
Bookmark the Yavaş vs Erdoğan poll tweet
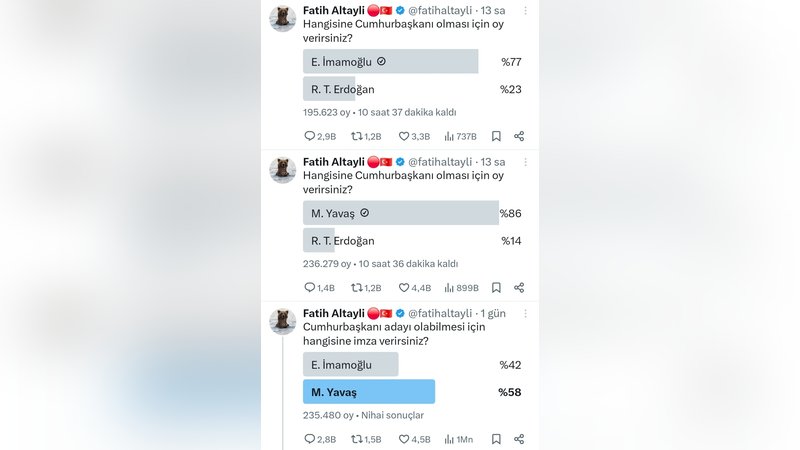(496, 287)
